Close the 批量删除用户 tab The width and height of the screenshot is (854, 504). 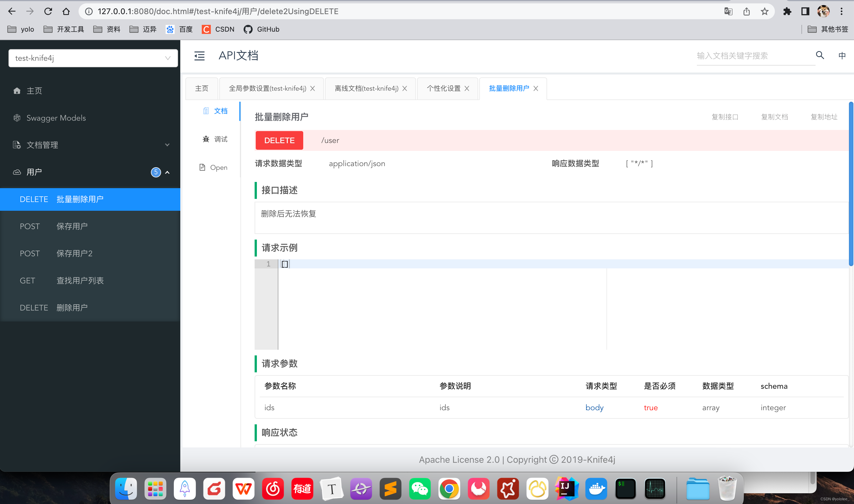click(536, 88)
